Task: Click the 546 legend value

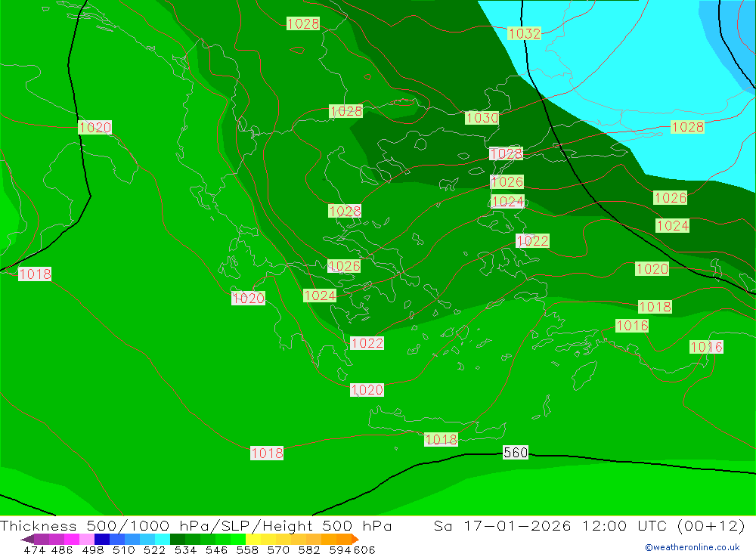Action: tap(216, 549)
